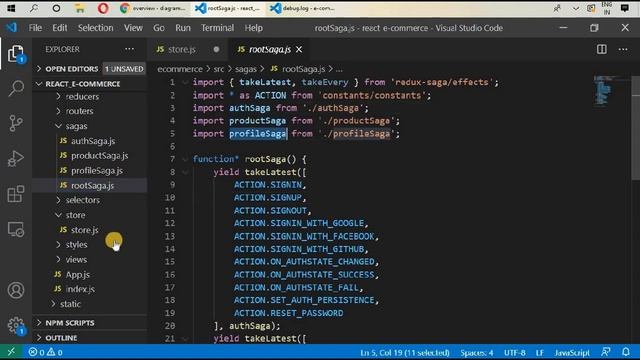Open the Selection menu
The height and width of the screenshot is (360, 640).
[96, 28]
